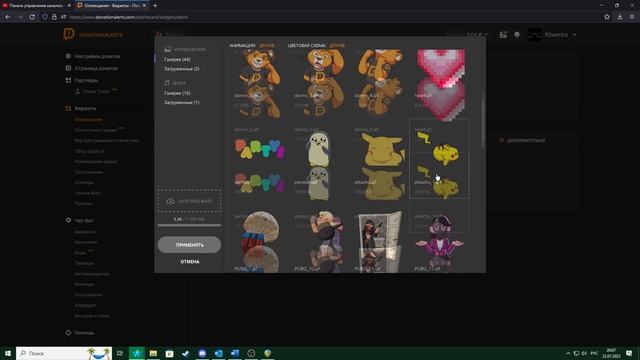The width and height of the screenshot is (640, 360).
Task: Click the Дополнительно section heading
Action: [526, 140]
